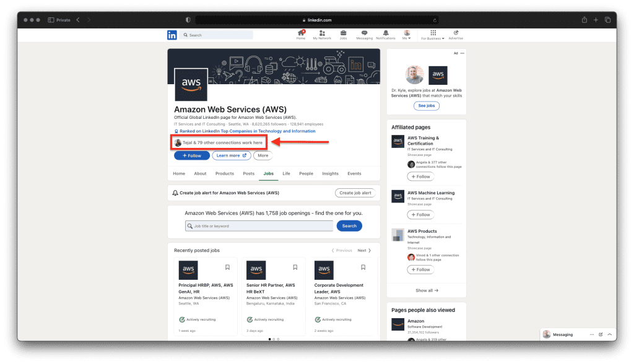
Task: Open the Notifications bell icon
Action: click(x=386, y=35)
